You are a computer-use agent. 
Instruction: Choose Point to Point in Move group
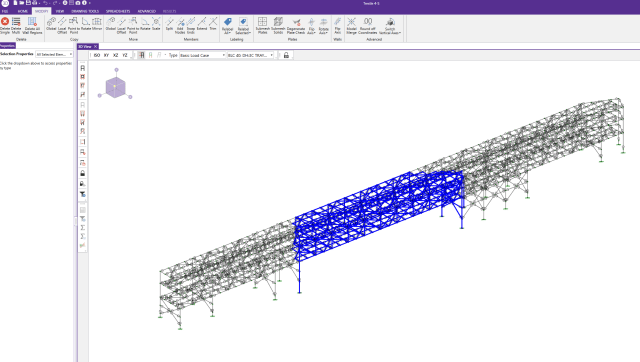point(133,25)
